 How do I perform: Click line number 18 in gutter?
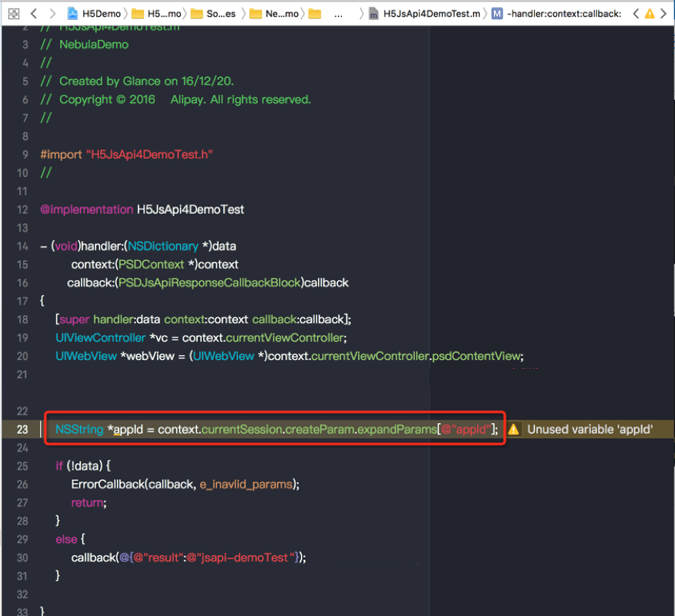click(x=22, y=319)
